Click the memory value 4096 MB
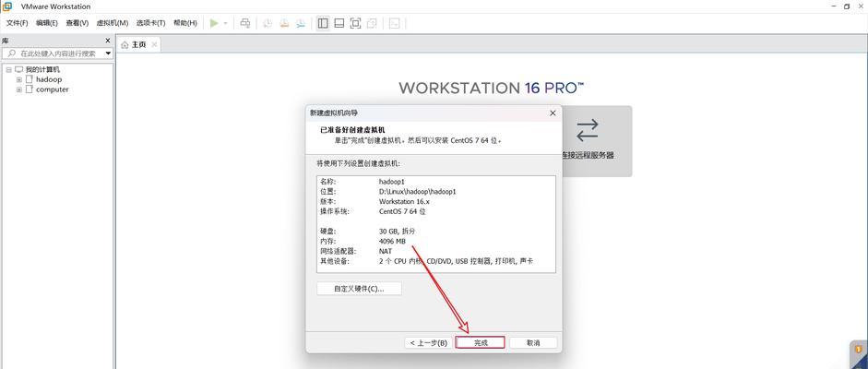Viewport: 868px width, 369px height. pos(392,241)
